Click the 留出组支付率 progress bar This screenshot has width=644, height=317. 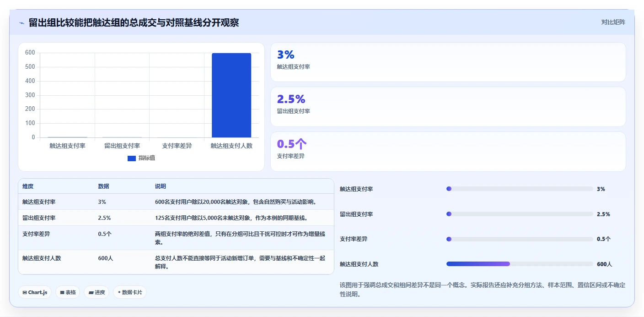coord(520,214)
